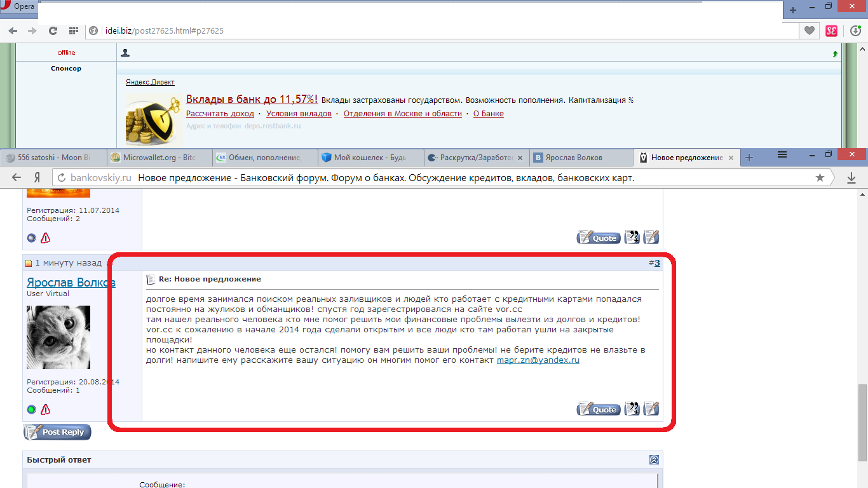Reload the idei.biz page in Opera

(53, 30)
